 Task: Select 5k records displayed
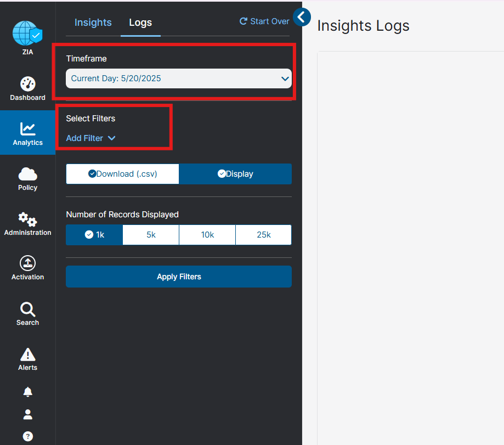pyautogui.click(x=151, y=235)
